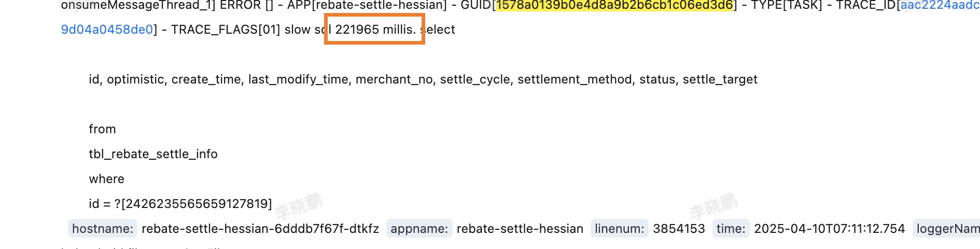Click the hostname value ending in dtkfz

260,229
